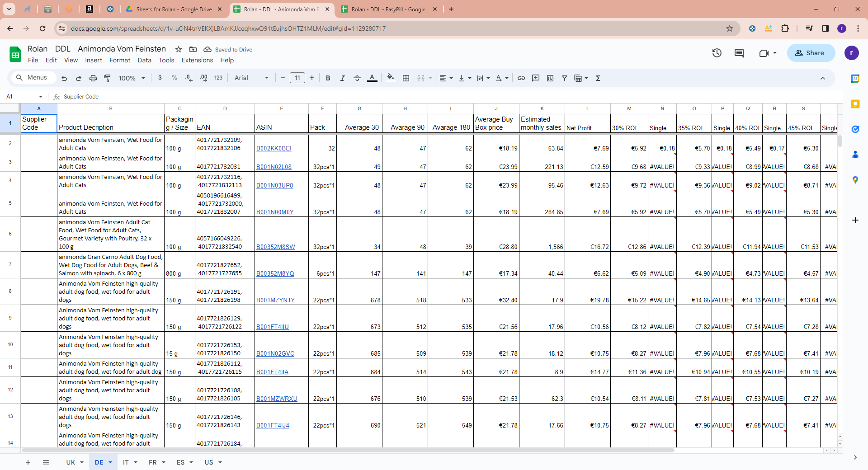The image size is (868, 470).
Task: Open the Format menu
Action: click(x=120, y=60)
